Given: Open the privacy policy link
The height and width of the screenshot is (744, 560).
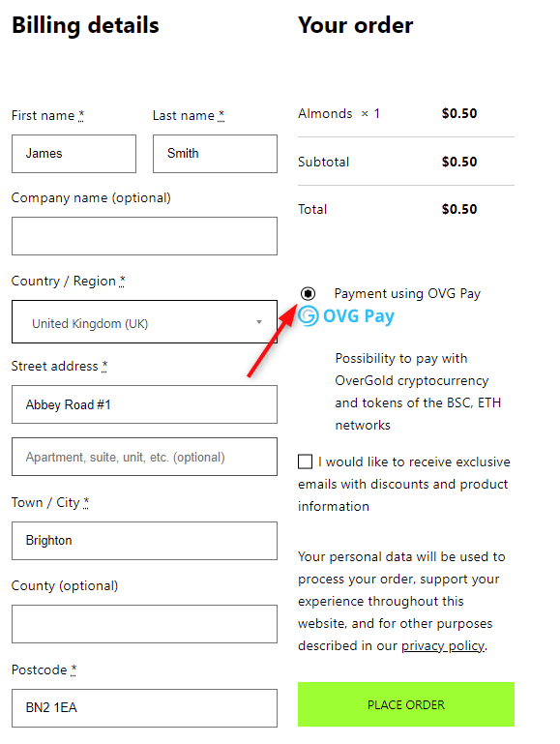Looking at the screenshot, I should point(443,645).
